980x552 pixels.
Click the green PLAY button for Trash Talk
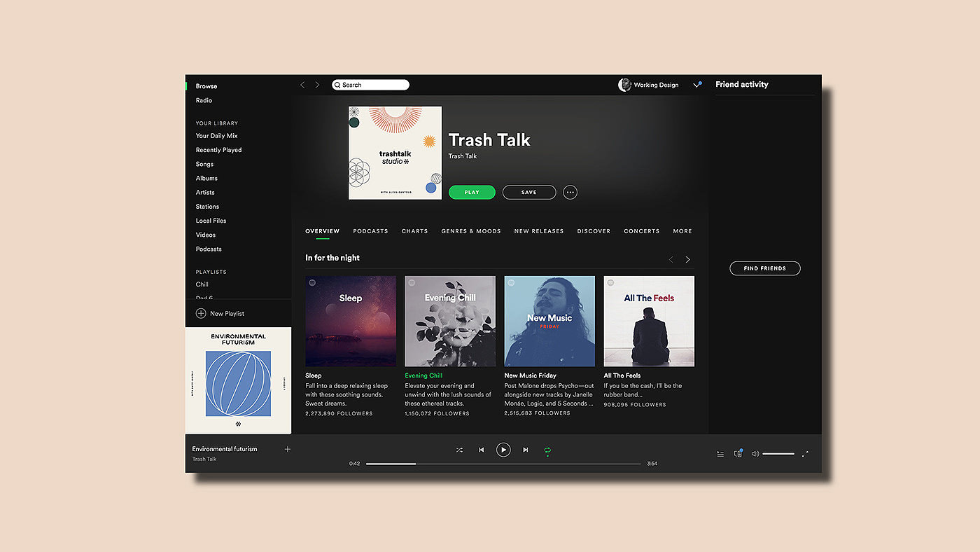(x=472, y=192)
